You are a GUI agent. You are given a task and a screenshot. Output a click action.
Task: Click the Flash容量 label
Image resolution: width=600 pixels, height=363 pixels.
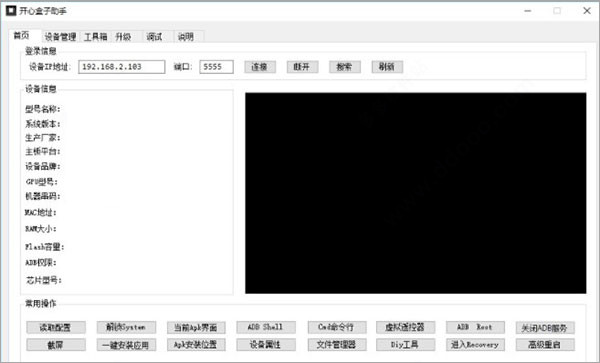[45, 247]
